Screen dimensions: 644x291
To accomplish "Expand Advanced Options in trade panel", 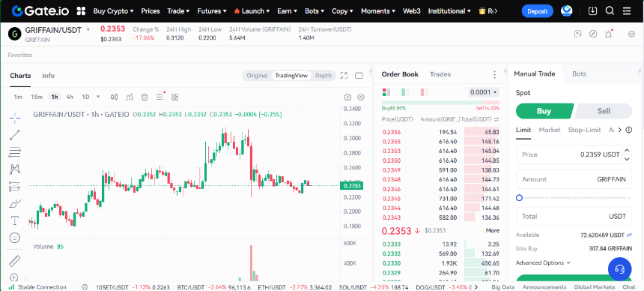I will pyautogui.click(x=543, y=262).
